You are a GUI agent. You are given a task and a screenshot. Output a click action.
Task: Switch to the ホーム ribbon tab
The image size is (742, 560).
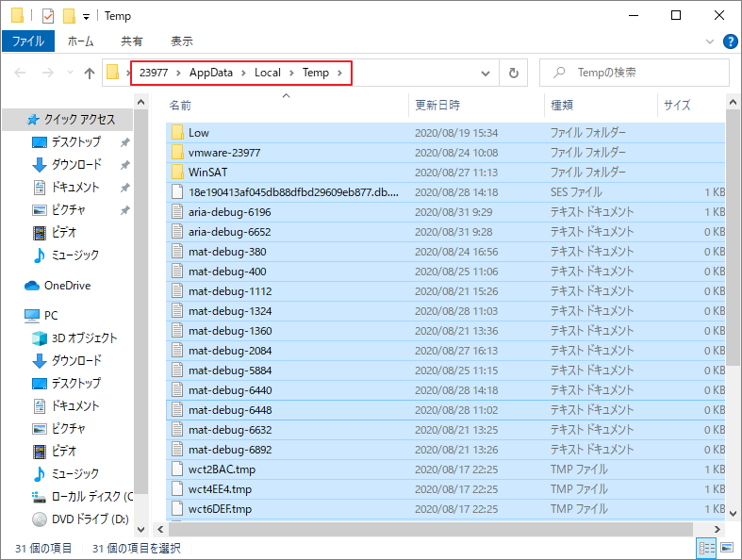click(x=80, y=41)
